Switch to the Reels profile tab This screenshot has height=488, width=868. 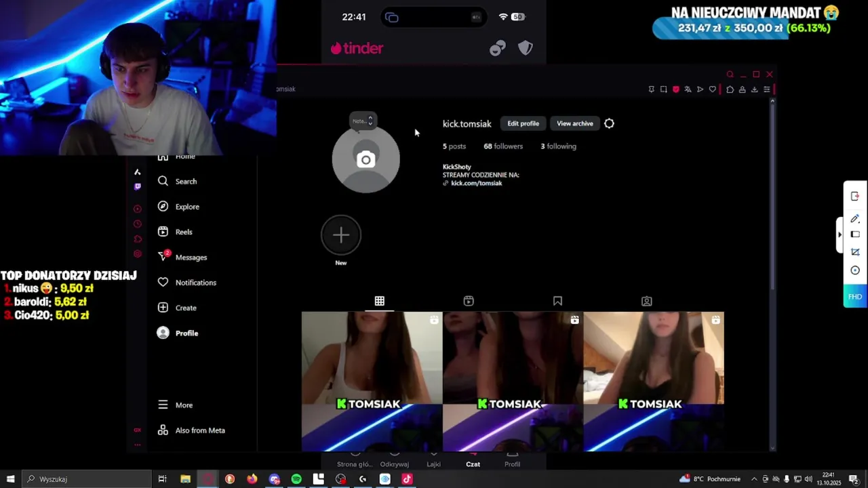pyautogui.click(x=469, y=301)
